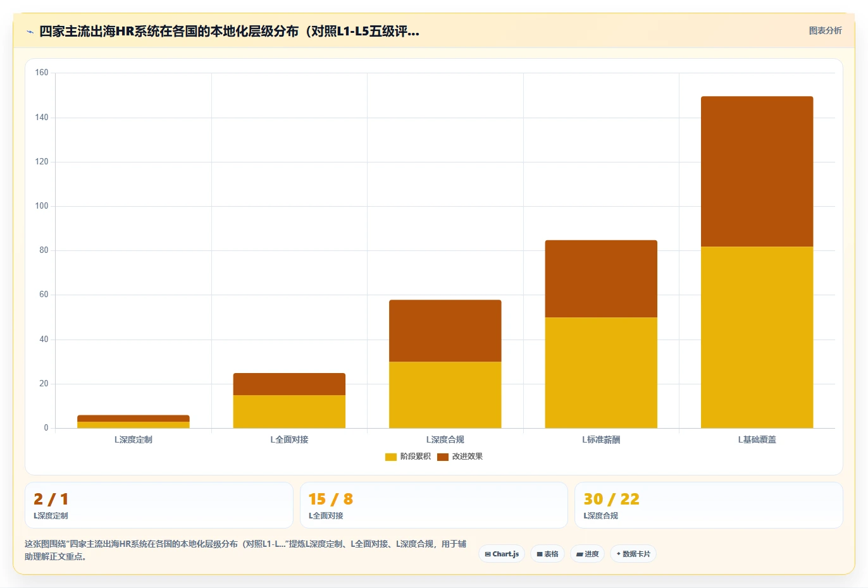This screenshot has height=588, width=868.
Task: Click the yellow segment of L基础覆盖 bar
Action: coord(757,337)
